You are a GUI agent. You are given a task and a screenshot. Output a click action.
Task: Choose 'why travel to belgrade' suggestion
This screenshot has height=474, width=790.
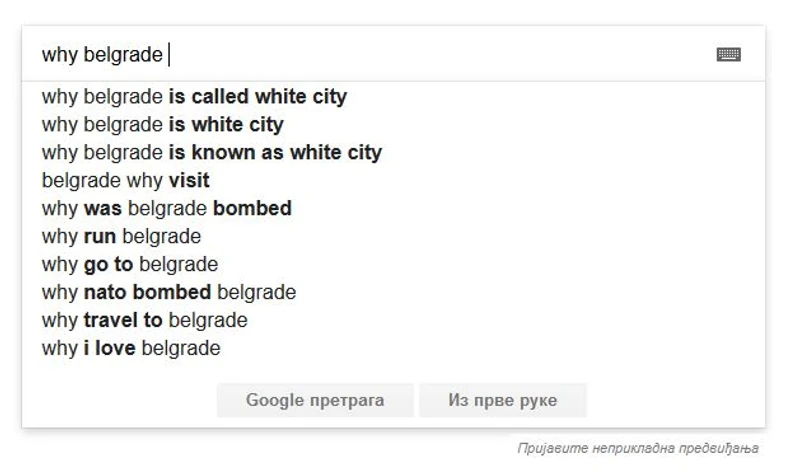coord(144,321)
